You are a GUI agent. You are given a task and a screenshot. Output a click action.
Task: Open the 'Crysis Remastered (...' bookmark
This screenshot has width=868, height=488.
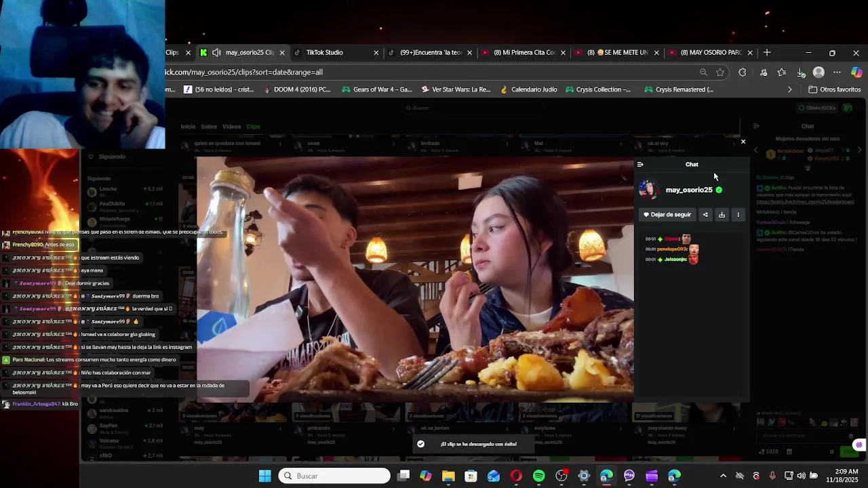click(679, 89)
